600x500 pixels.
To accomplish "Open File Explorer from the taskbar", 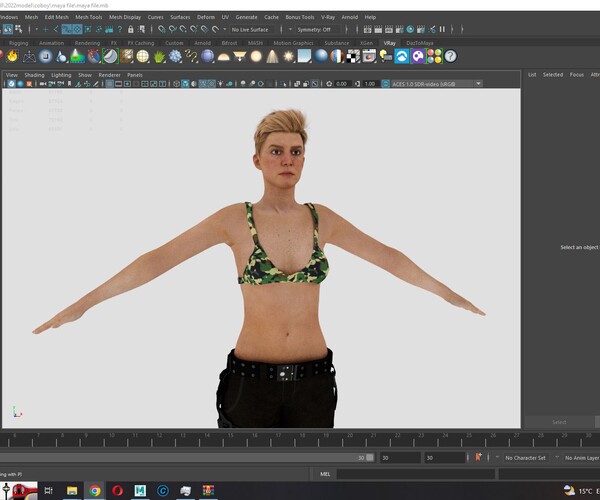I will (x=72, y=490).
